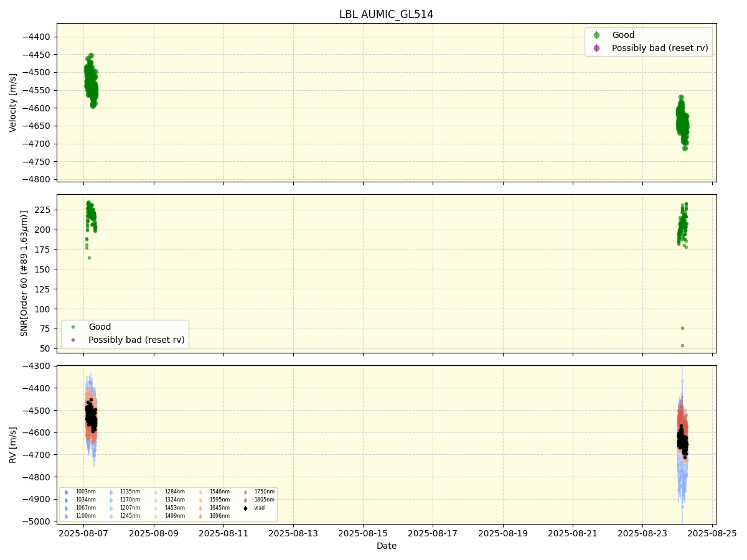Click the 1750nm legend marker
The height and width of the screenshot is (560, 747).
point(245,492)
